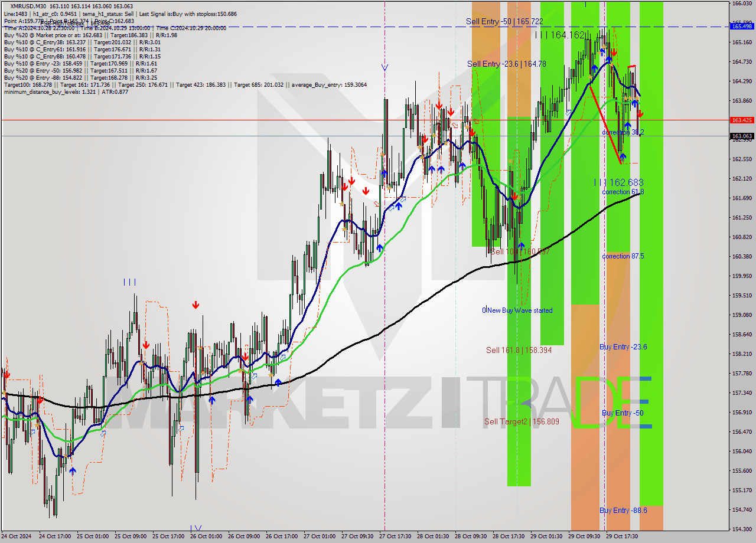Click the 'correction 61.8' level label
The width and height of the screenshot is (756, 543).
[x=623, y=192]
